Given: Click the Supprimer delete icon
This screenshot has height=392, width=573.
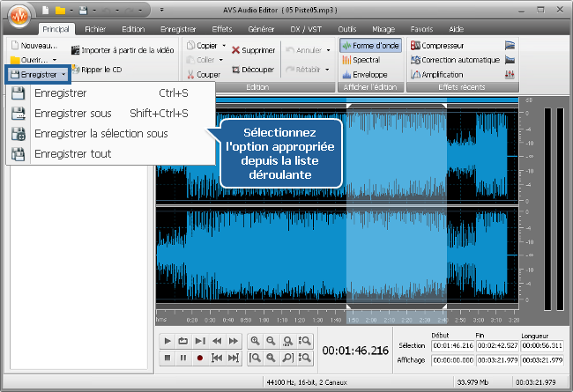Looking at the screenshot, I should point(236,50).
